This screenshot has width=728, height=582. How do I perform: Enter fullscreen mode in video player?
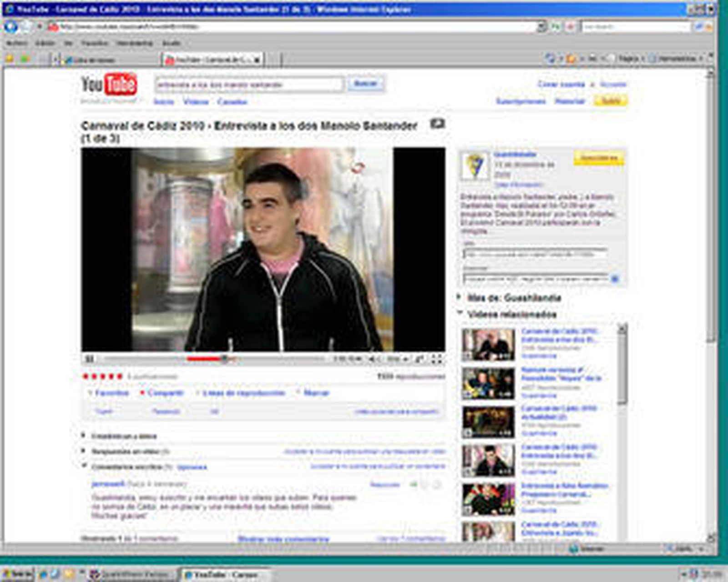[436, 359]
